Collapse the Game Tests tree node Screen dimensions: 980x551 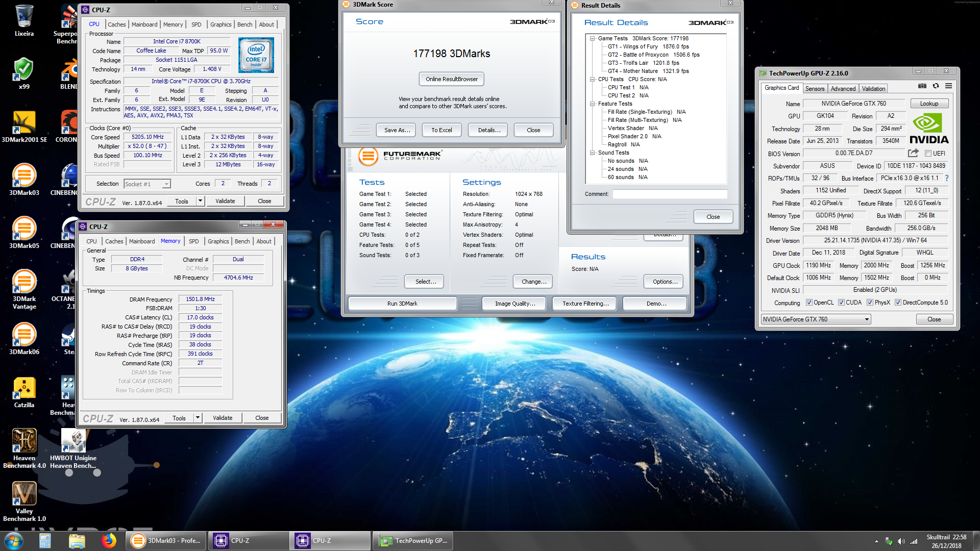[593, 38]
